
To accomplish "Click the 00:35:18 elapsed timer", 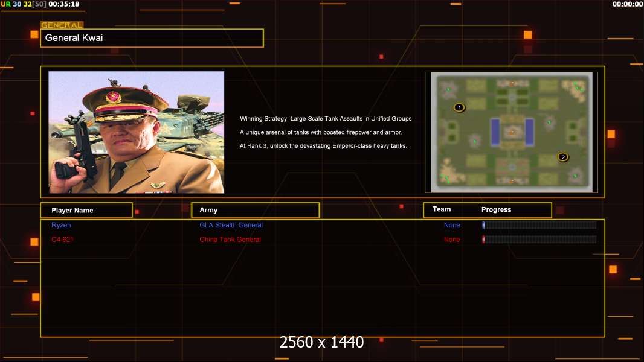I will point(63,4).
